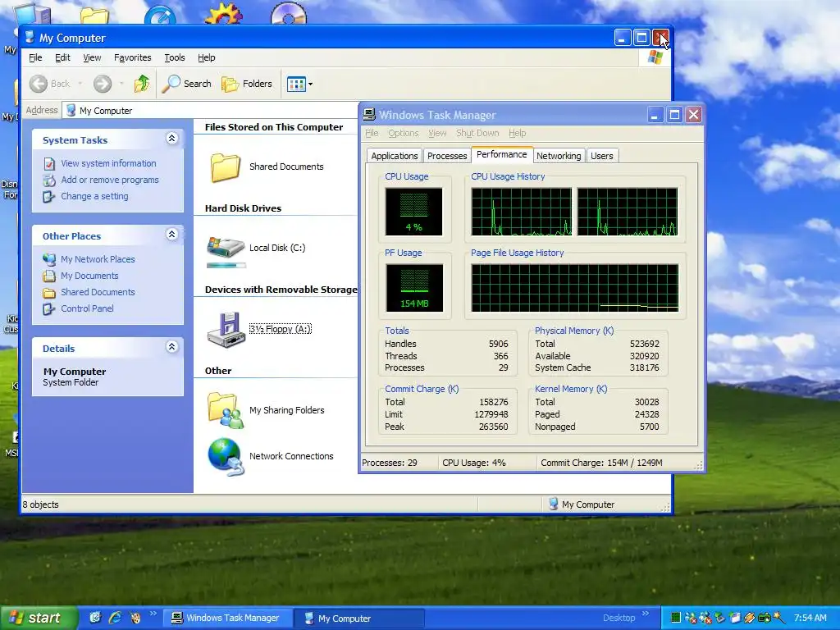Collapse the System Tasks panel
This screenshot has width=840, height=630.
pos(171,139)
